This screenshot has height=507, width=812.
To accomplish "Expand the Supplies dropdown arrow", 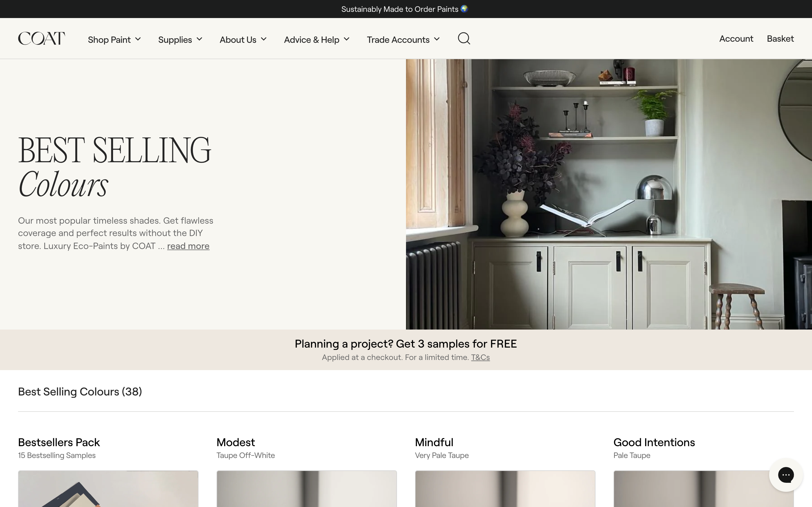I will pos(199,39).
